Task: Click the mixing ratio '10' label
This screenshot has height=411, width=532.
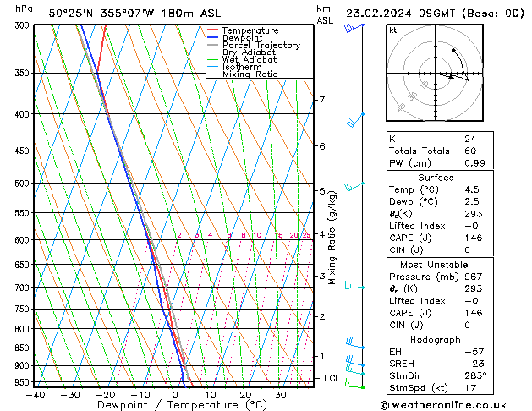Action: click(257, 235)
